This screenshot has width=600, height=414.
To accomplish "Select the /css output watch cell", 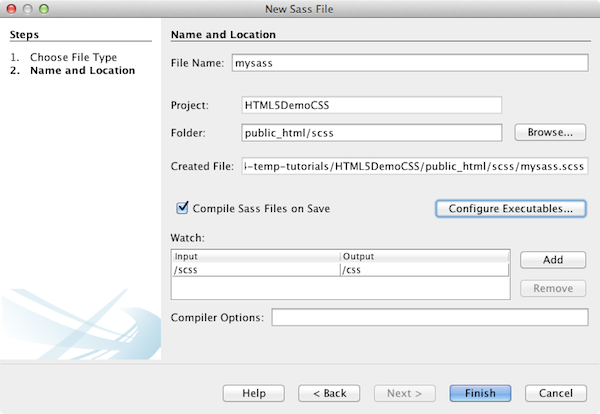I will pos(424,269).
